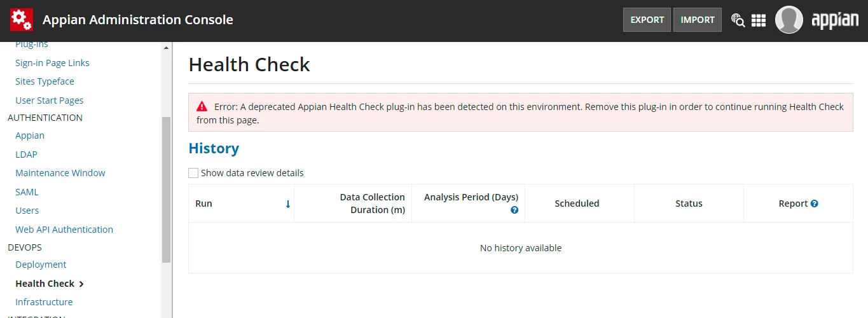
Task: Click the red error warning triangle
Action: click(x=202, y=107)
